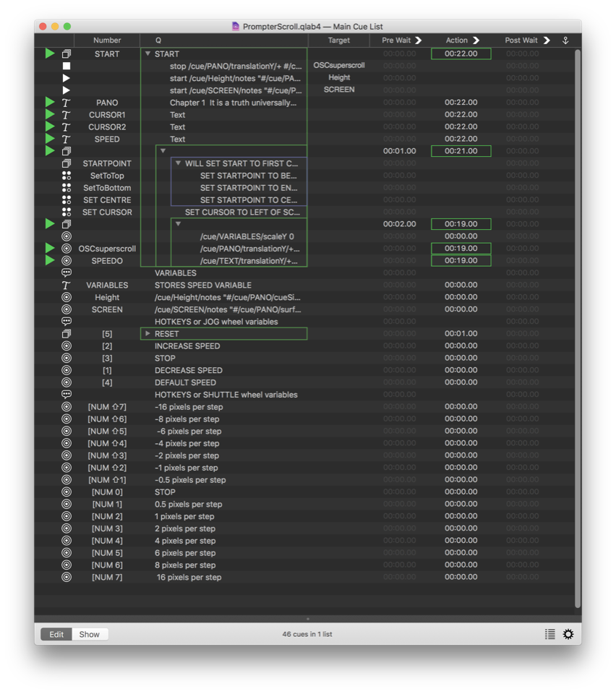Toggle the green GO arrow next to PANO
The height and width of the screenshot is (694, 616).
pos(49,102)
